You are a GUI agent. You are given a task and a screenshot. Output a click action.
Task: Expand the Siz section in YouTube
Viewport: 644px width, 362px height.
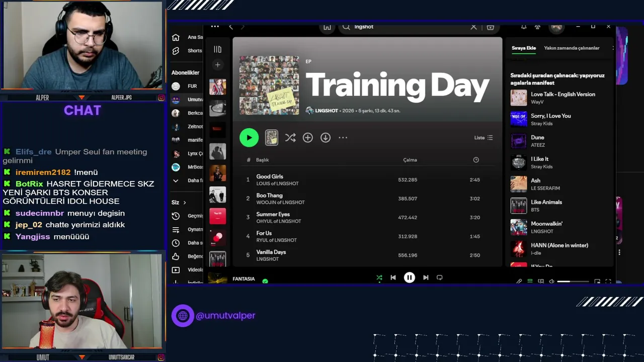coord(179,202)
